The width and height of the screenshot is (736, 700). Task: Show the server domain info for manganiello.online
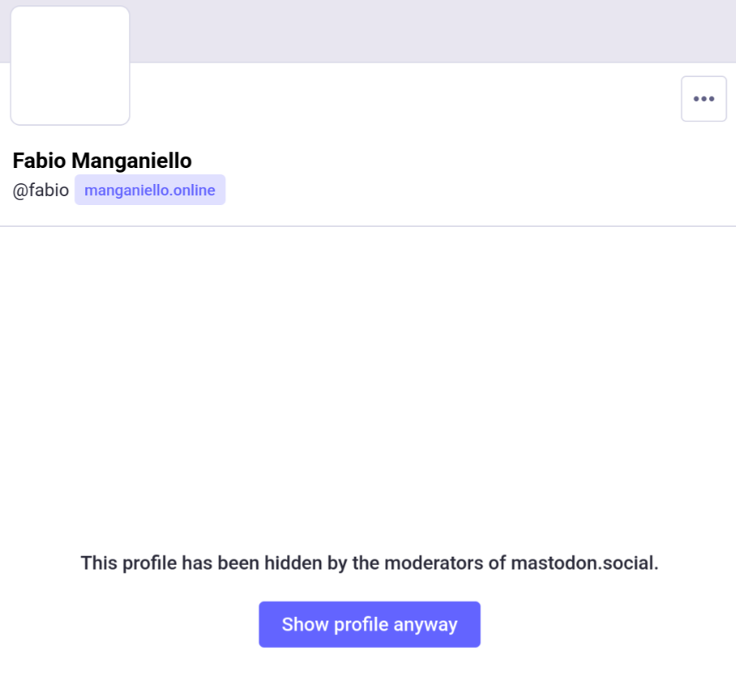pyautogui.click(x=150, y=190)
